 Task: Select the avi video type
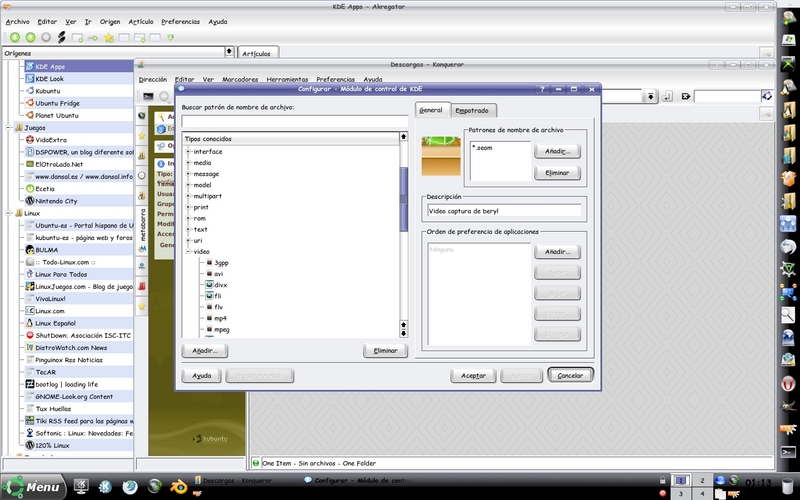click(x=218, y=274)
